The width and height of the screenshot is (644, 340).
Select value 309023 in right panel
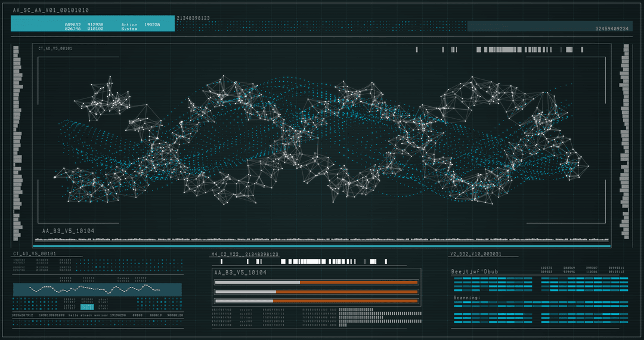click(546, 272)
